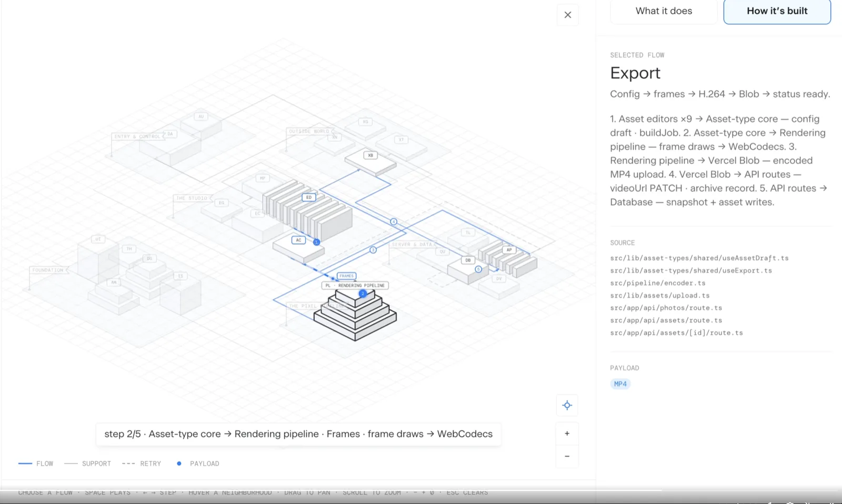Click the recenter view crosshair icon
Image resolution: width=842 pixels, height=504 pixels.
(567, 405)
